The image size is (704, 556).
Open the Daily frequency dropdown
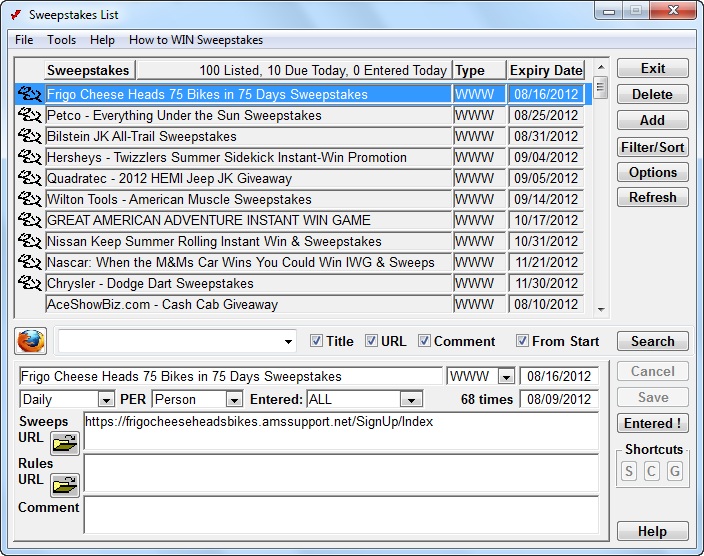(x=106, y=399)
